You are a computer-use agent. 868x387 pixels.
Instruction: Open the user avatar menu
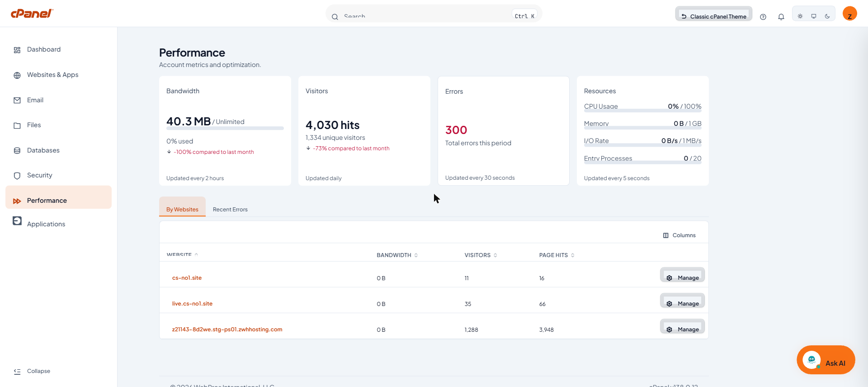850,14
